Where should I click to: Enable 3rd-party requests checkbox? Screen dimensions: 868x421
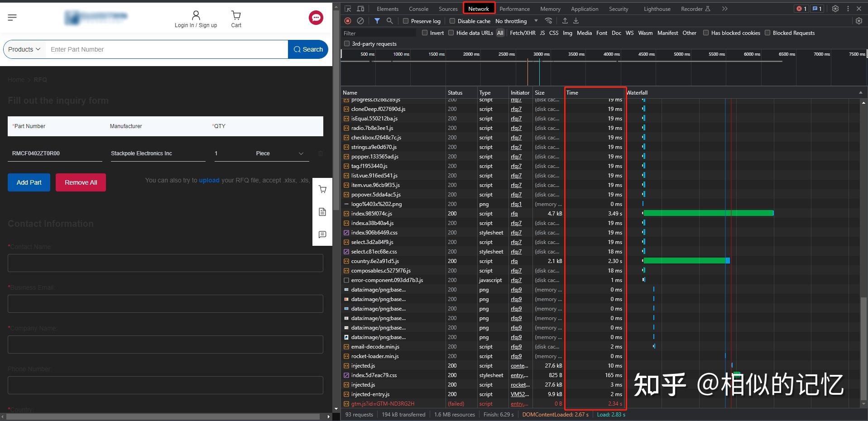tap(347, 44)
